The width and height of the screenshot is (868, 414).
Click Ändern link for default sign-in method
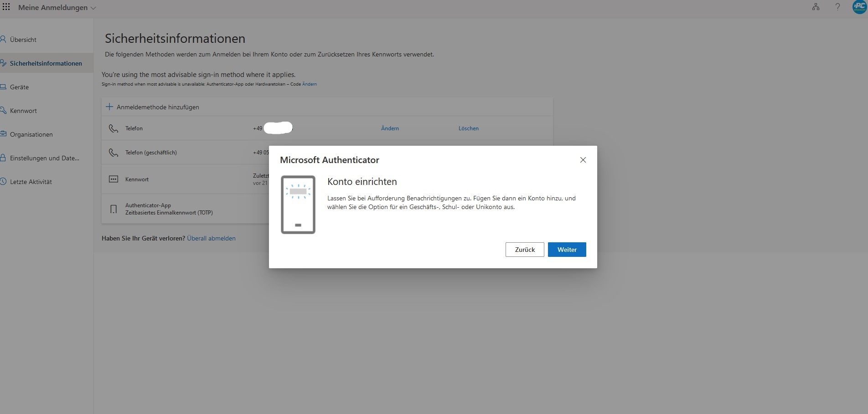coord(309,84)
